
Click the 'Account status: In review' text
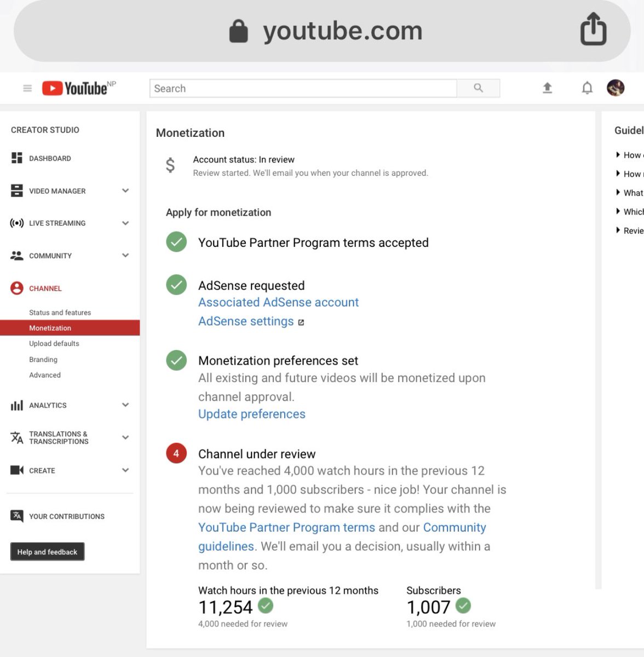[x=244, y=159]
